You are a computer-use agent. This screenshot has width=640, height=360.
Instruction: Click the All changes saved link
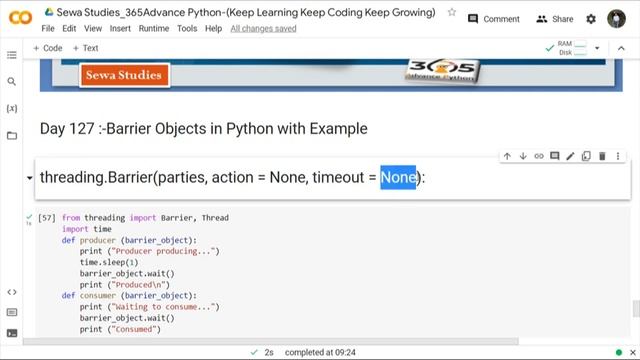click(263, 29)
